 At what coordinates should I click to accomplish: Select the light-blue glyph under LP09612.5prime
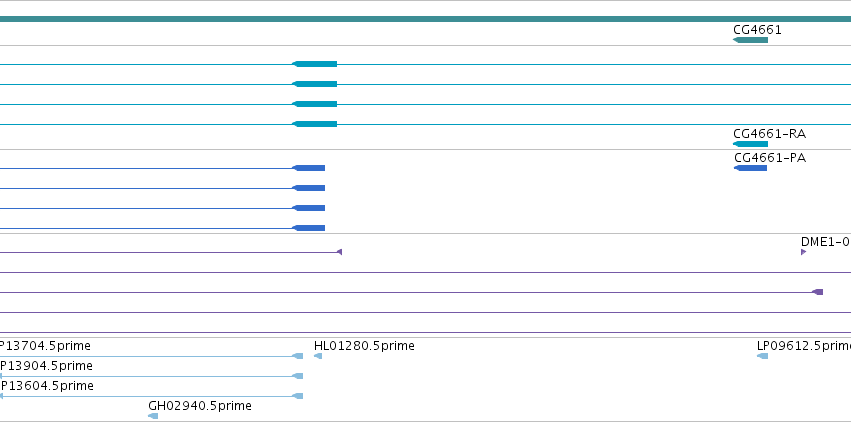pyautogui.click(x=763, y=356)
